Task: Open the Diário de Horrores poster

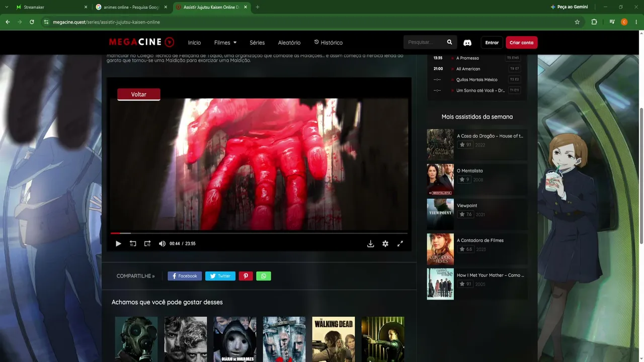Action: point(235,339)
